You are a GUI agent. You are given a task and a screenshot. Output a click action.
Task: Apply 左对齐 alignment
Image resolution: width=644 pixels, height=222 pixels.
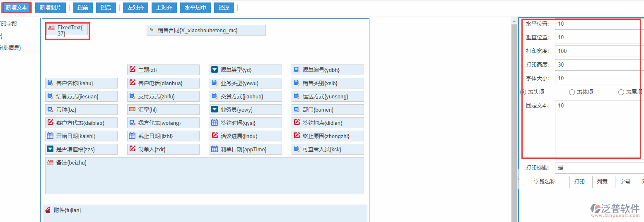click(135, 7)
